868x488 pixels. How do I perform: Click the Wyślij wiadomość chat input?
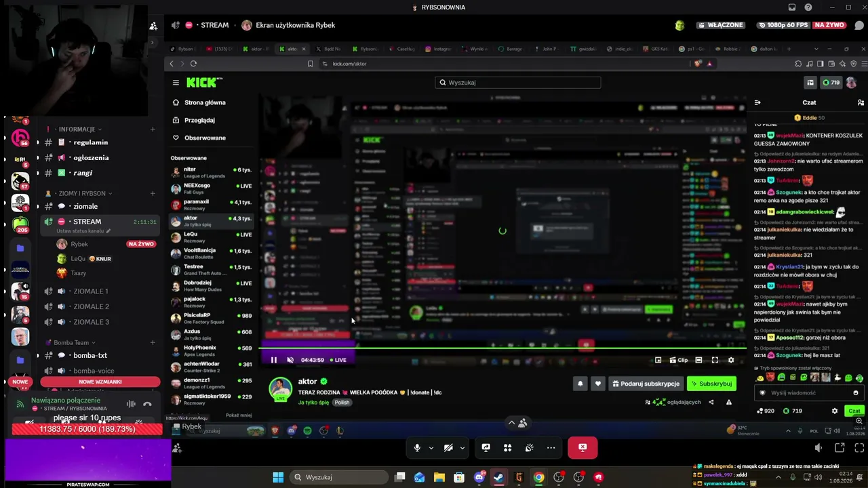(809, 393)
